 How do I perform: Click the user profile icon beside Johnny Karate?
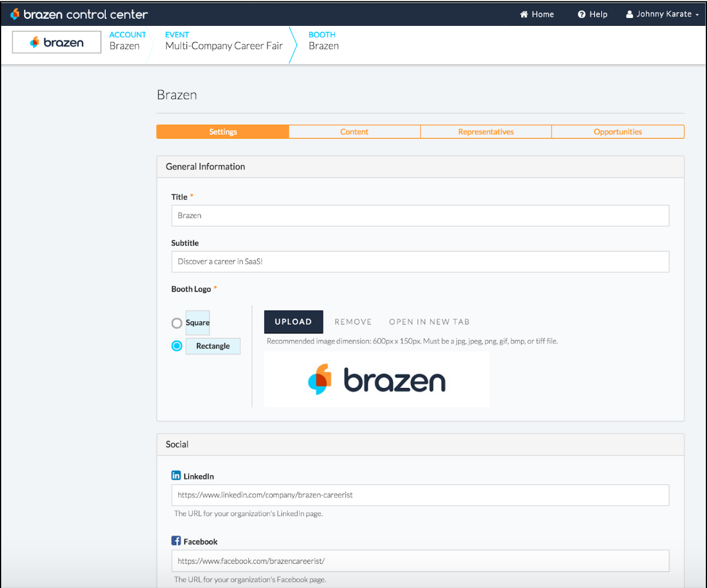629,14
